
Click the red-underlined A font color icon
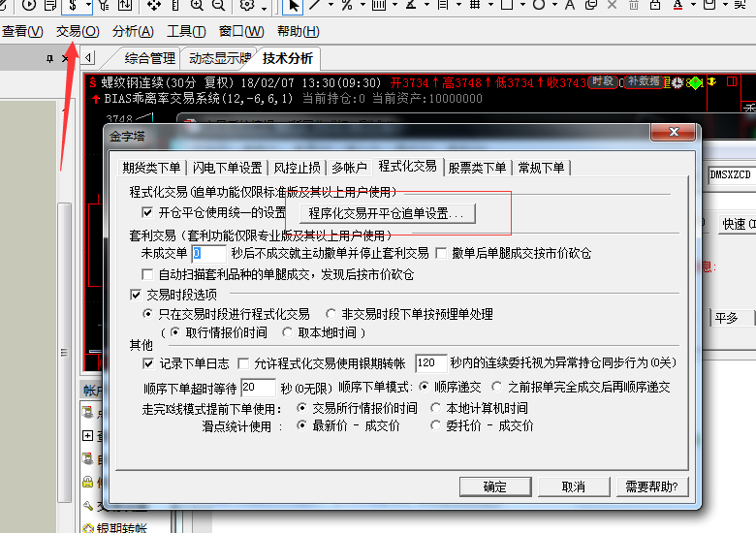coord(677,5)
